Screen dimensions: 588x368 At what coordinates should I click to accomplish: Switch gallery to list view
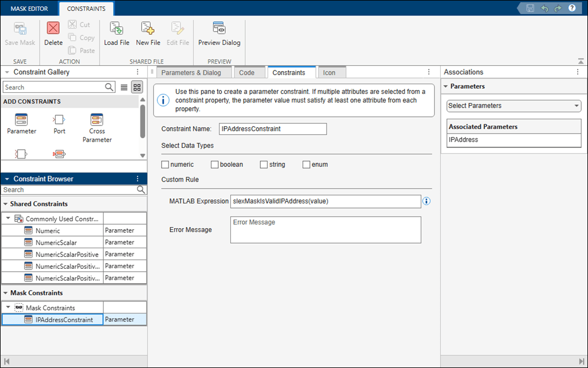[x=124, y=87]
